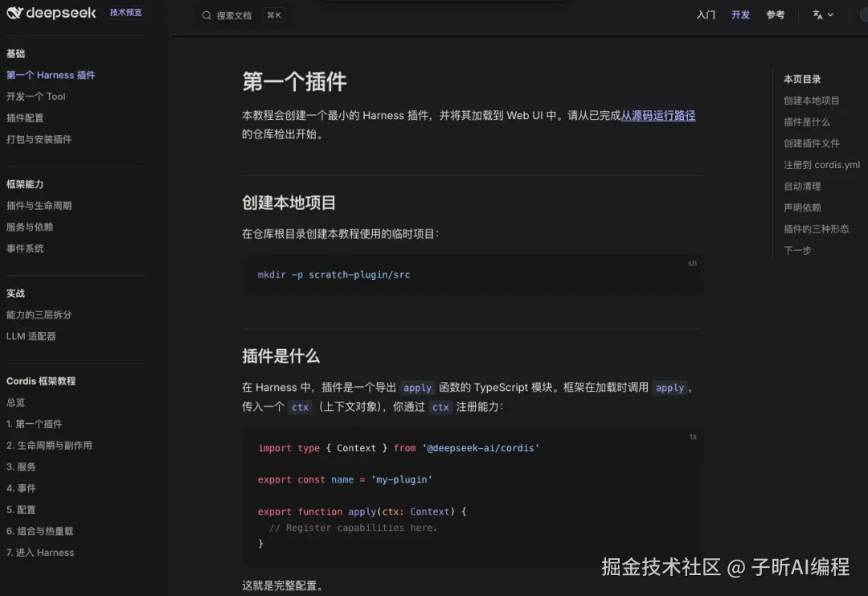
Task: Open 插件与生命周期 sidebar page
Action: pyautogui.click(x=39, y=205)
